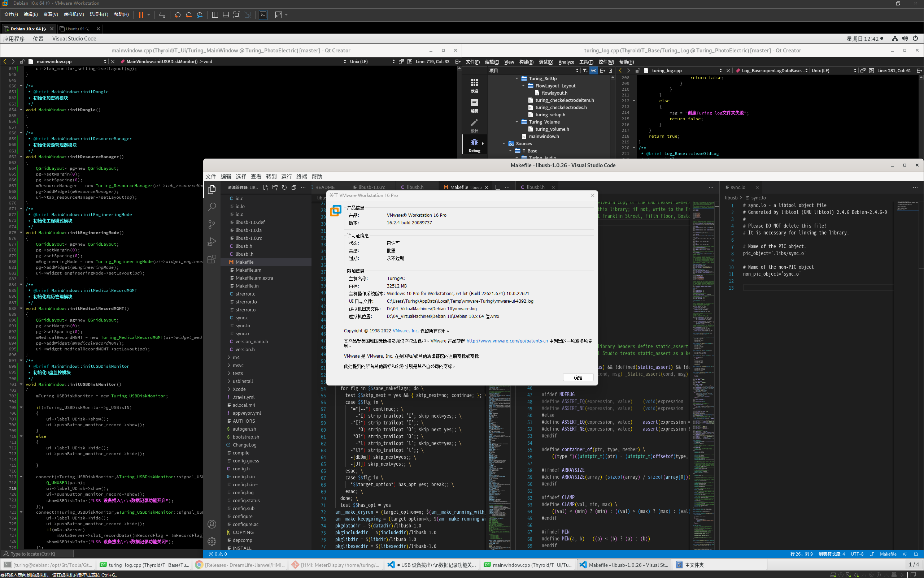Open the VS Code Manage gear icon
This screenshot has height=578, width=924.
[x=212, y=541]
